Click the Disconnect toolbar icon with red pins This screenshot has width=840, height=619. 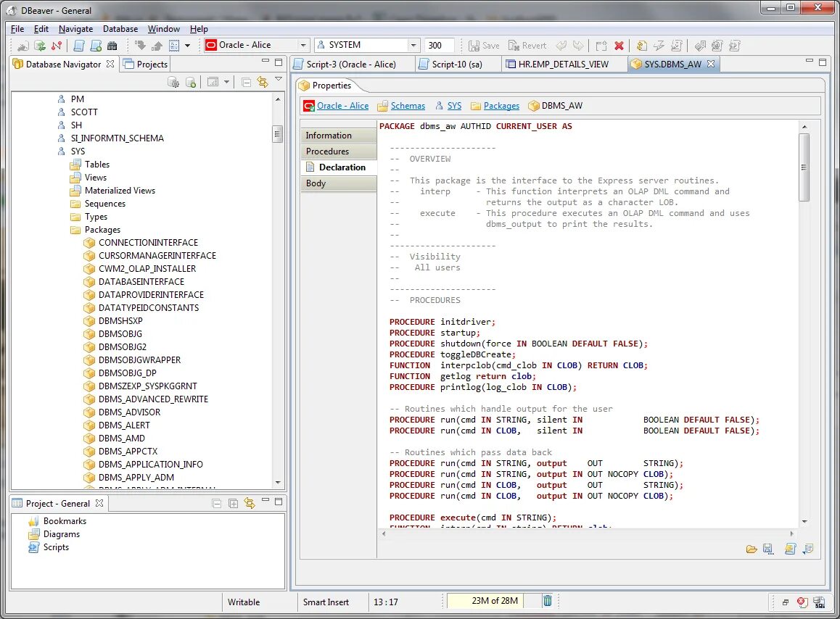coord(57,46)
